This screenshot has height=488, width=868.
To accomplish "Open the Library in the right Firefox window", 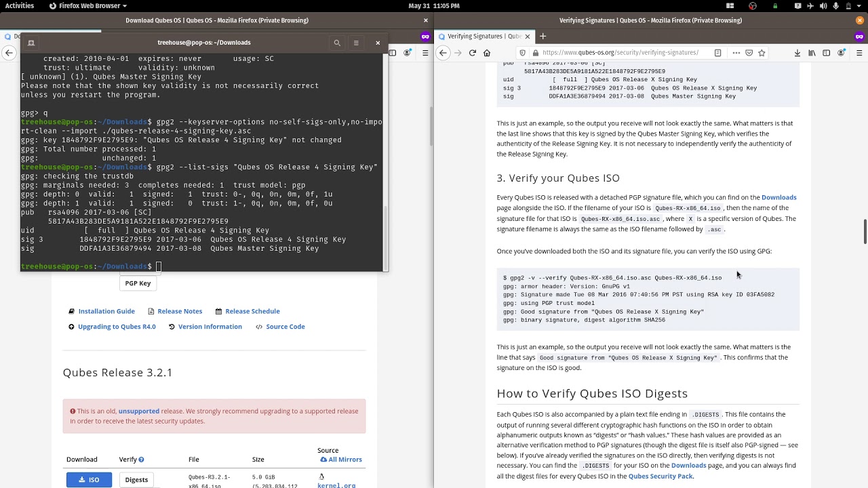I will (812, 53).
